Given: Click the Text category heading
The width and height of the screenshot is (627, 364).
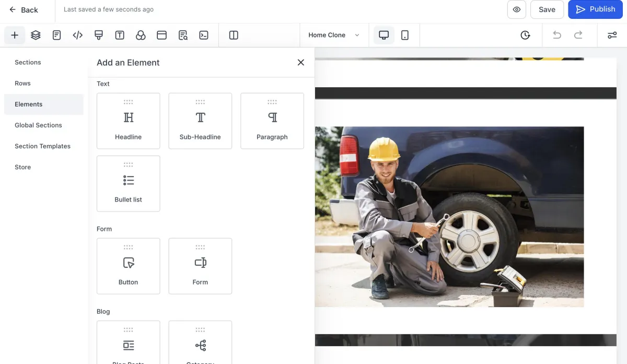Looking at the screenshot, I should coord(103,84).
